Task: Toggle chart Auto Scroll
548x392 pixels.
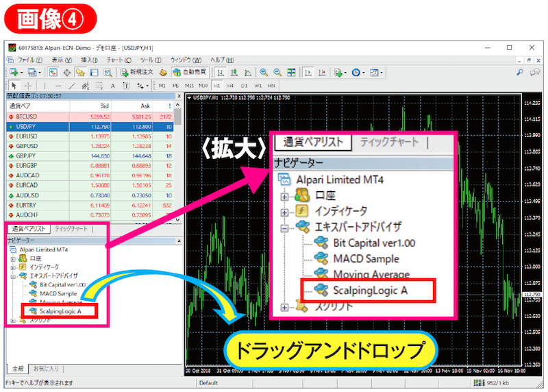Action: pos(308,73)
